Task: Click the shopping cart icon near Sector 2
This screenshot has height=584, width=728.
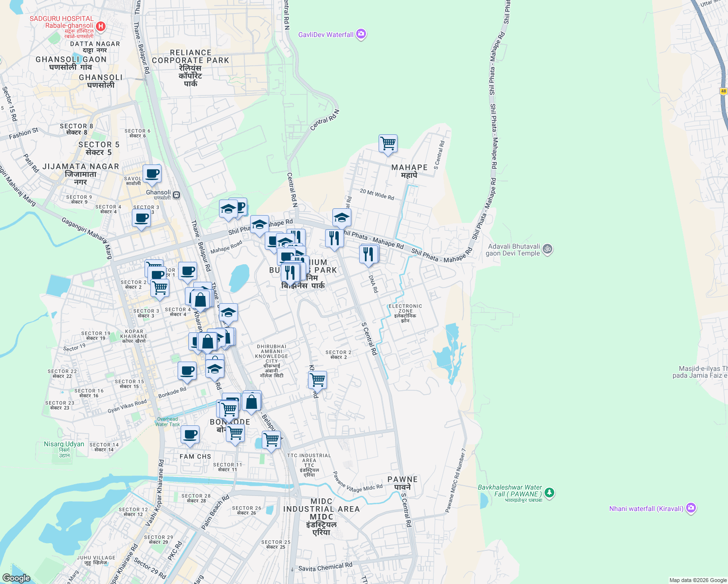Action: point(318,379)
